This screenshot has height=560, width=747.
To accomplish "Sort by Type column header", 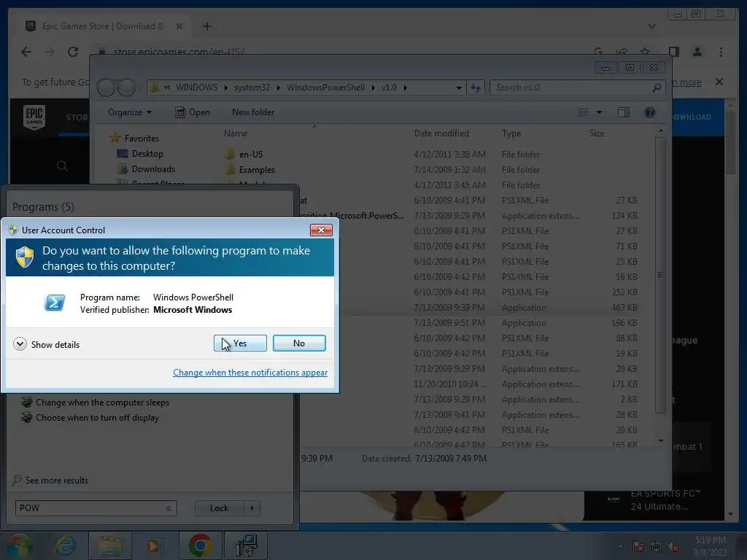I will click(511, 133).
